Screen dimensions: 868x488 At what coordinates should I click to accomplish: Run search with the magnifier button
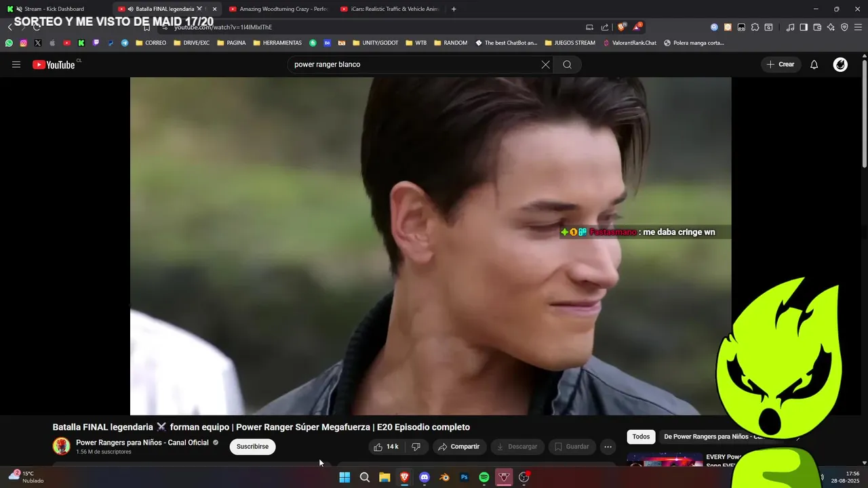tap(568, 64)
